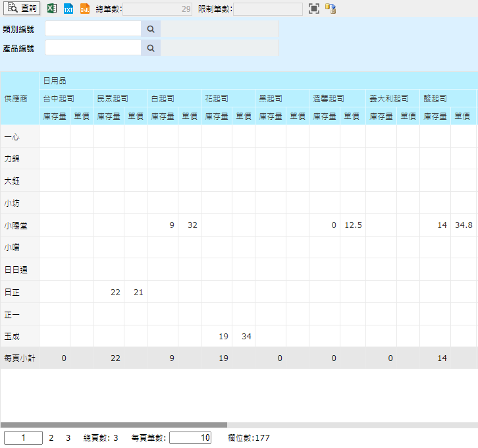Click the 民眾起司 column header
This screenshot has width=478, height=448.
click(120, 98)
